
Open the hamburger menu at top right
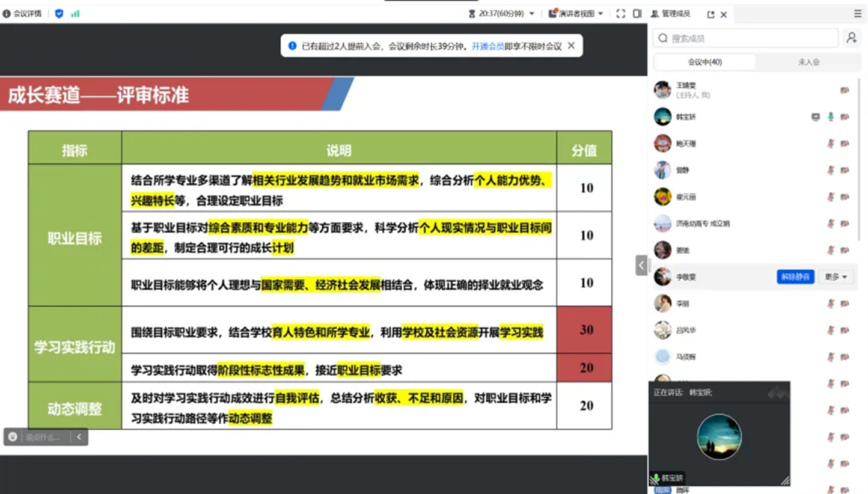tap(858, 13)
